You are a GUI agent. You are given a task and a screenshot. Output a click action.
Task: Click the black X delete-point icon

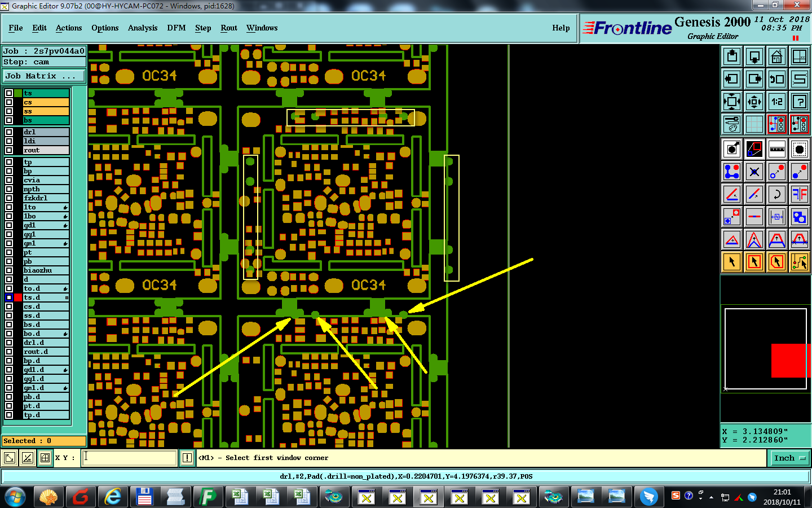pyautogui.click(x=754, y=172)
